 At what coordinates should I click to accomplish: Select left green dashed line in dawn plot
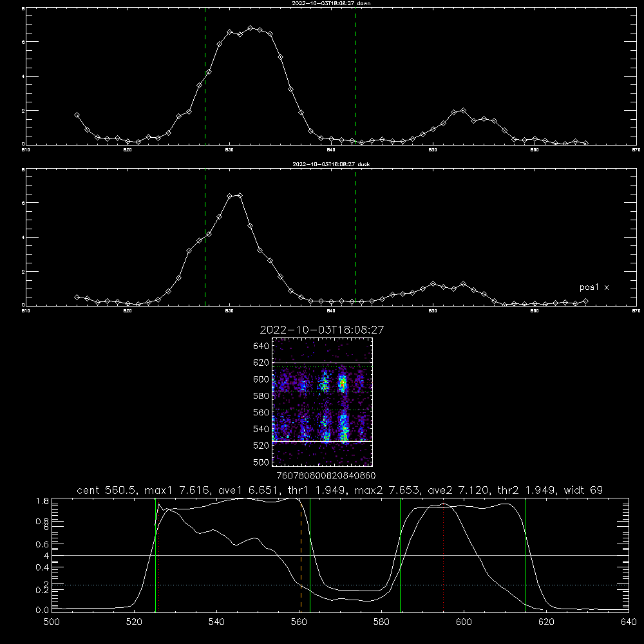[x=205, y=76]
